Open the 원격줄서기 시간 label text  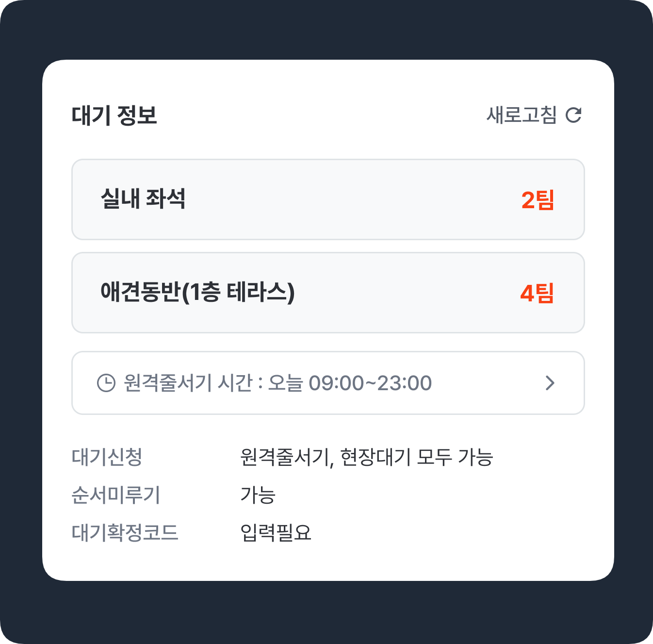(188, 383)
